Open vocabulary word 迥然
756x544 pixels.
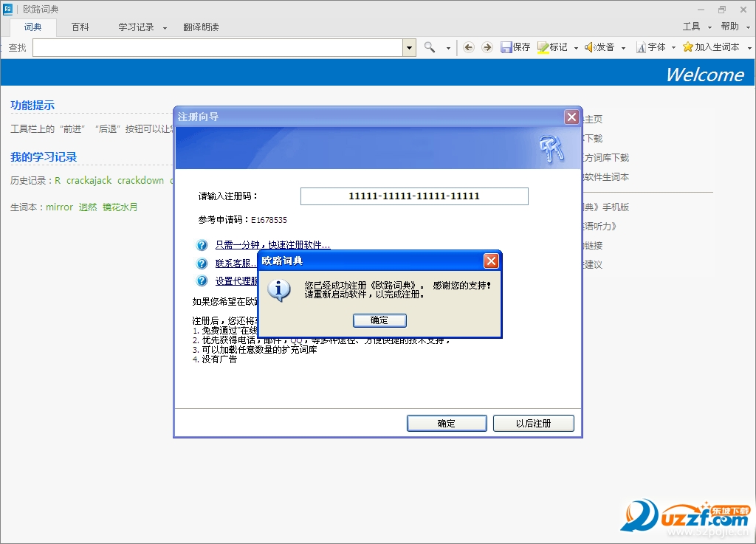[x=88, y=207]
